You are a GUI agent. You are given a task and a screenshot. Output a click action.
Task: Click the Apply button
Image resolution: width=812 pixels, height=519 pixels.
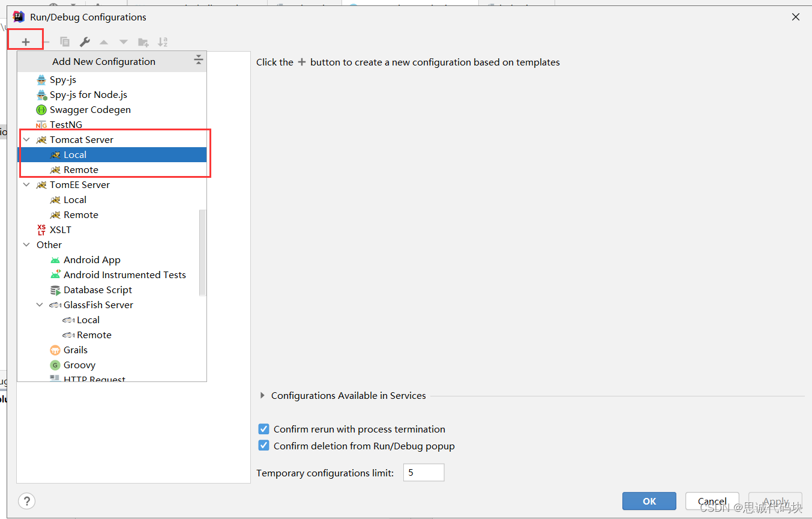775,501
